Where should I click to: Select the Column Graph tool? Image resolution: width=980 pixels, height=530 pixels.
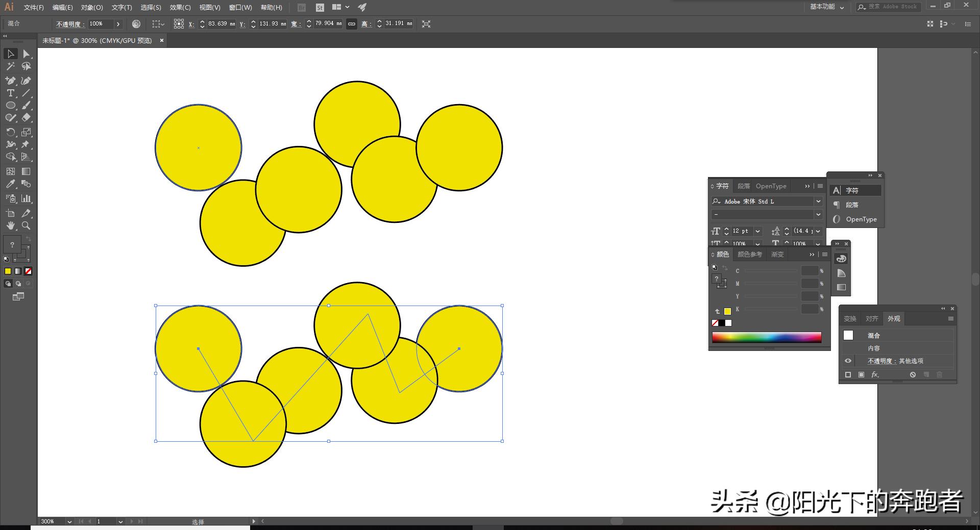(26, 198)
